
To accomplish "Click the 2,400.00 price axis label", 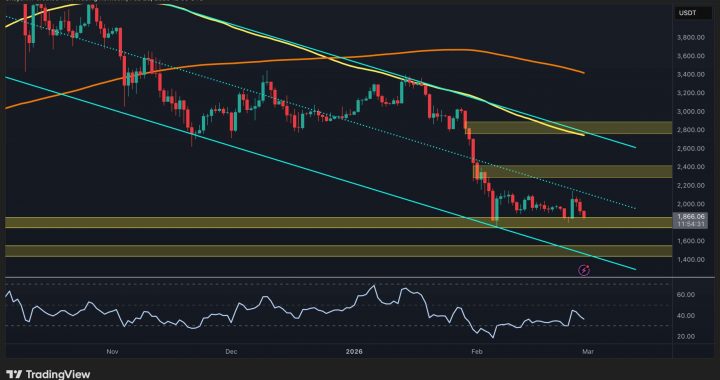I will (x=692, y=167).
